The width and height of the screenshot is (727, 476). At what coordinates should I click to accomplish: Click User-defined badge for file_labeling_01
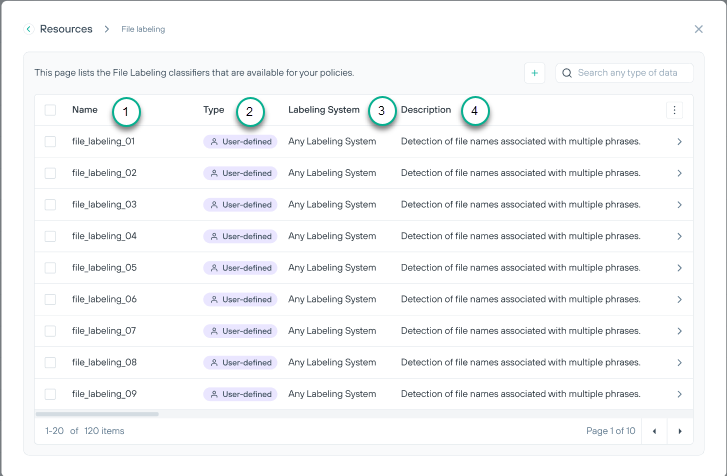[x=239, y=142]
